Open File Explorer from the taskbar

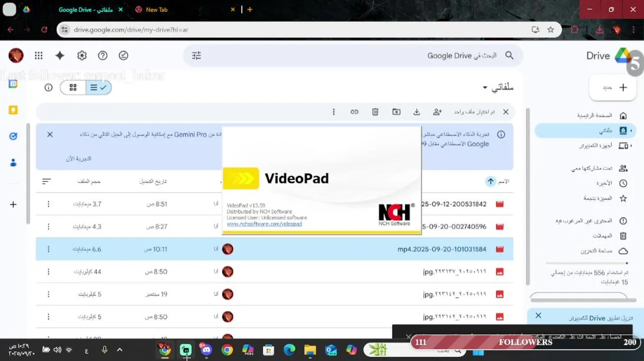(309, 349)
